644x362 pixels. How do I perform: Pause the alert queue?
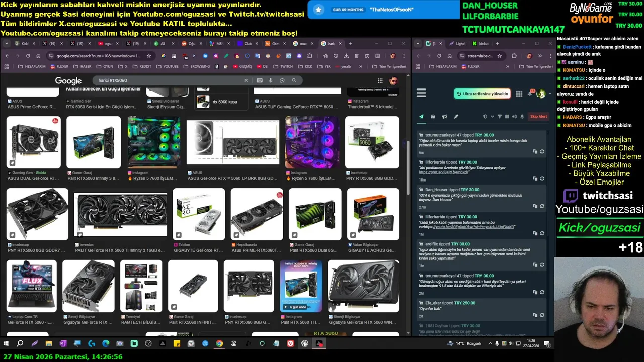pos(507,117)
